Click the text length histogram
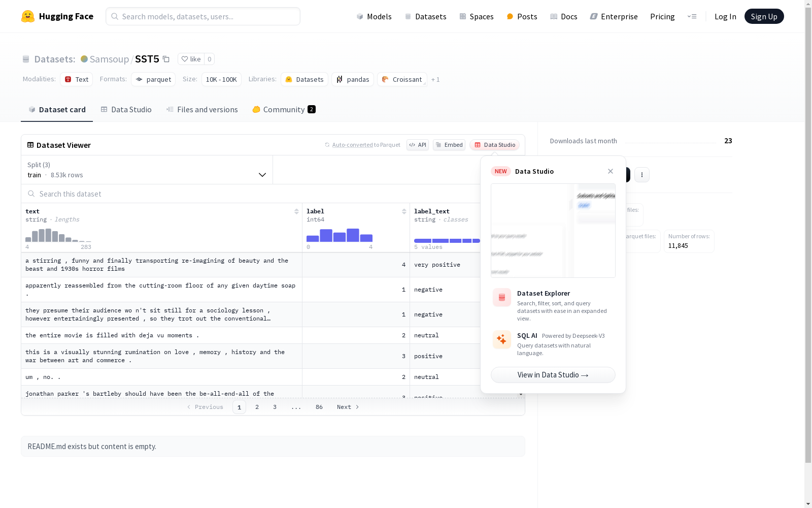The width and height of the screenshot is (812, 508). (x=58, y=235)
